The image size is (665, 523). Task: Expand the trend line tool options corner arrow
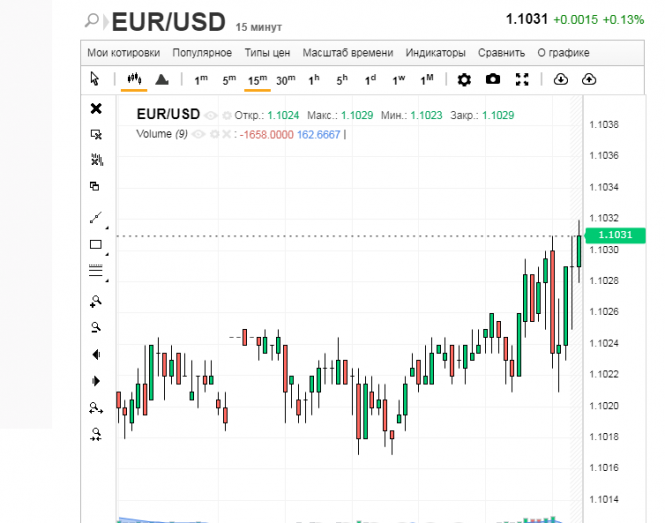[x=107, y=228]
